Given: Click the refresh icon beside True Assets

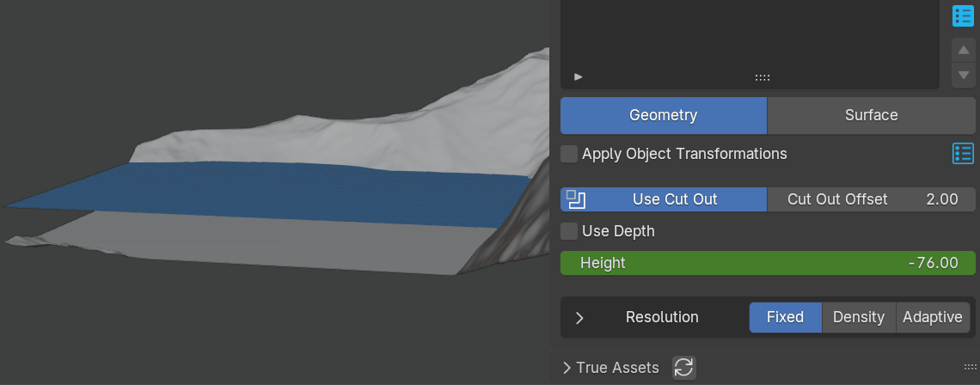Looking at the screenshot, I should 683,368.
